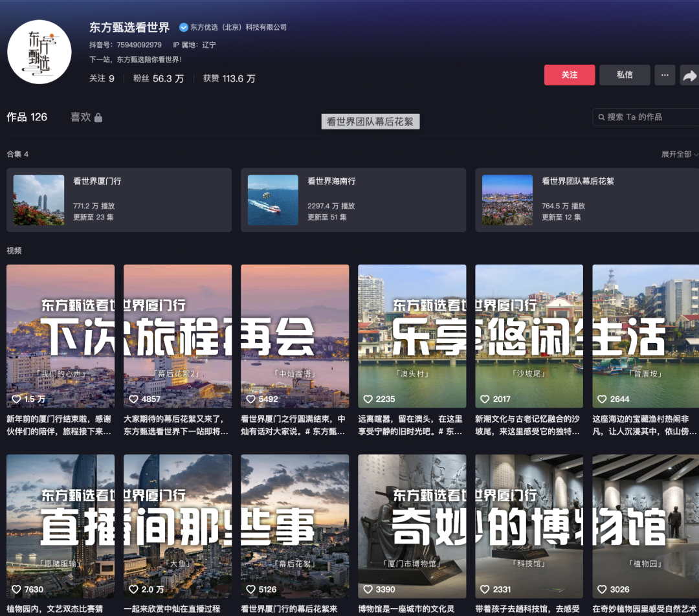This screenshot has height=616, width=699.
Task: Click the lock icon beside 喜欢
Action: (98, 118)
